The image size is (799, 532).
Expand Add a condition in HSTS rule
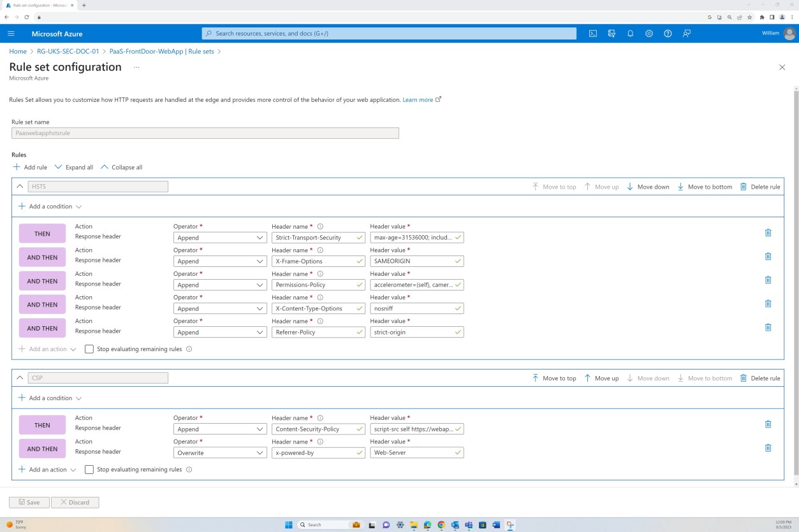50,206
